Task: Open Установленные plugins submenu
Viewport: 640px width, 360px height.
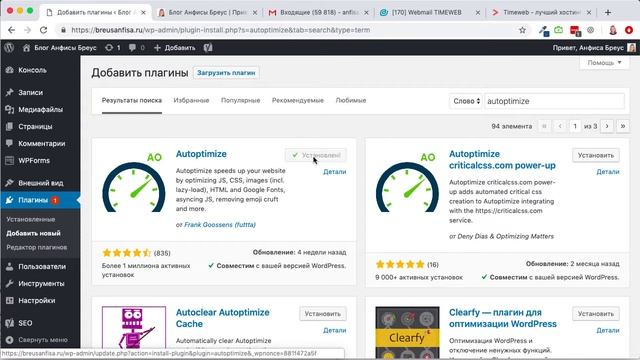Action: click(x=31, y=220)
